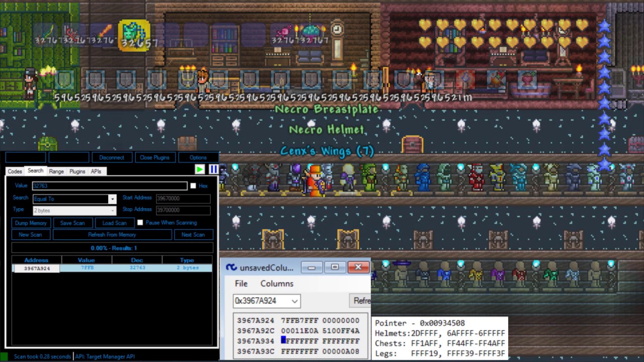Viewport: 644px width, 362px height.
Task: Open the Search condition dropdown 'Equal To'
Action: tap(74, 199)
